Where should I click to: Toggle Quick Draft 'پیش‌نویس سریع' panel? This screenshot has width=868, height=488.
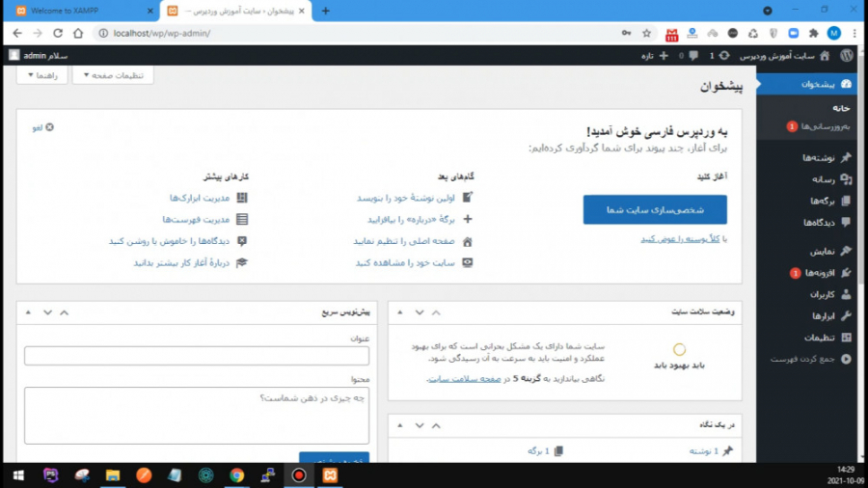[28, 312]
